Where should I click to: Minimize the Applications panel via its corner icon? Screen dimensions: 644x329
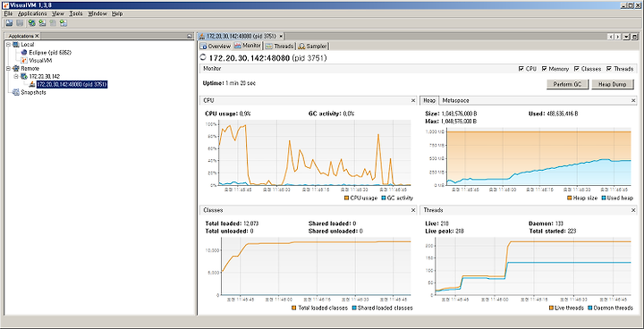[x=189, y=36]
